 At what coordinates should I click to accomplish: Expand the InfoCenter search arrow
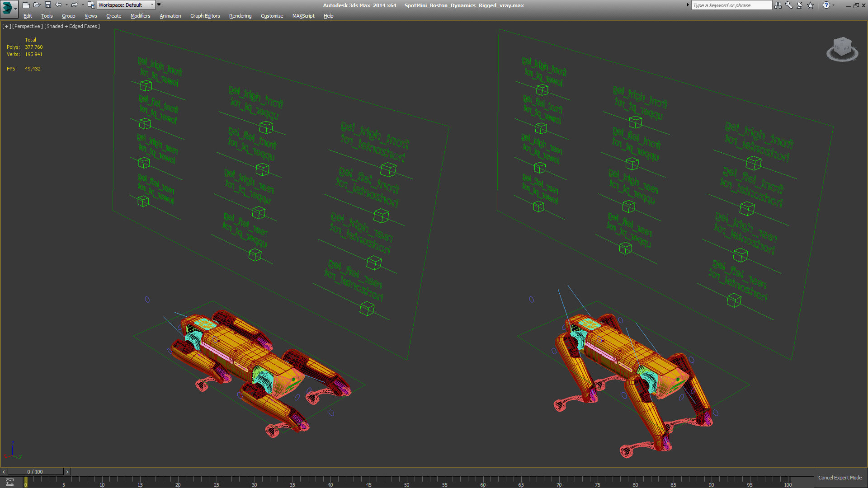point(688,5)
